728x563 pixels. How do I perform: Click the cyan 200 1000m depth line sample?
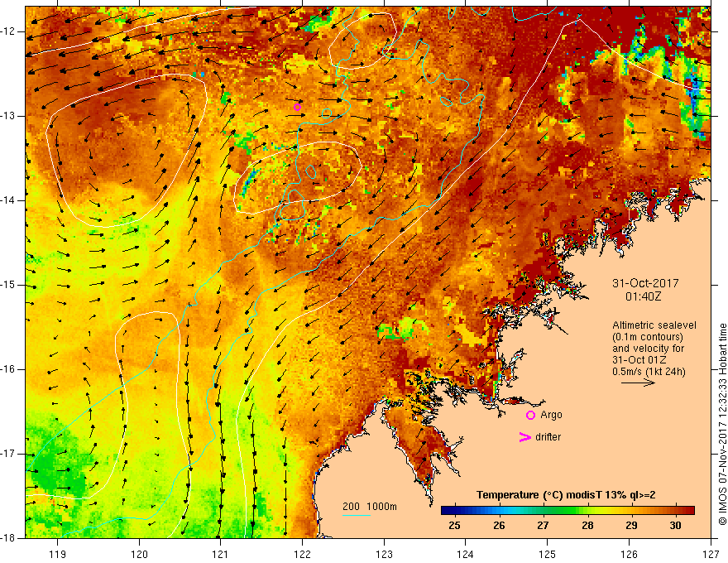click(x=357, y=515)
